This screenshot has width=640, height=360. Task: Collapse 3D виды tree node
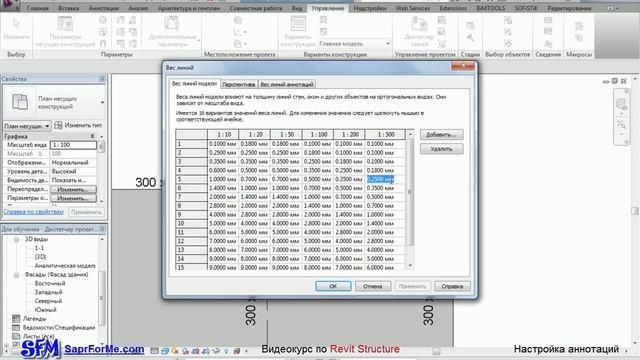[x=16, y=239]
